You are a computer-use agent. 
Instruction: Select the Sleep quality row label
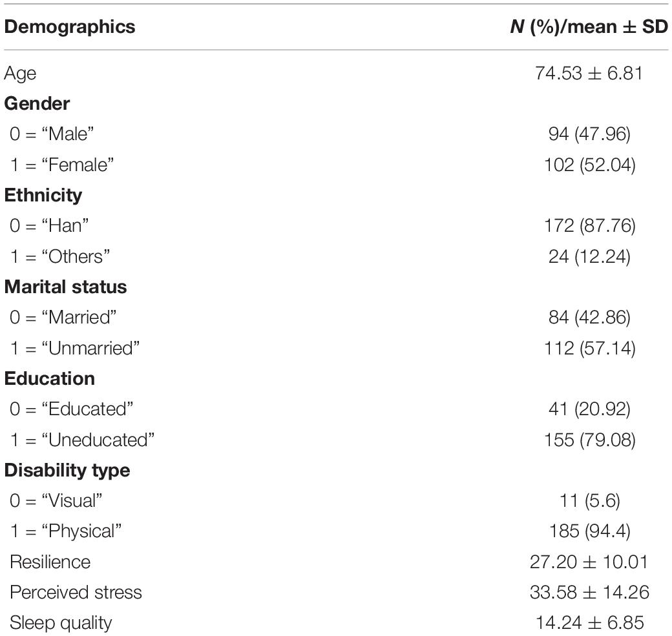pos(61,624)
